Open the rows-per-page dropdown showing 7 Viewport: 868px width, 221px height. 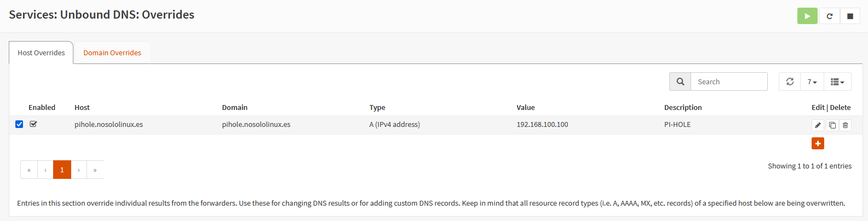click(812, 82)
